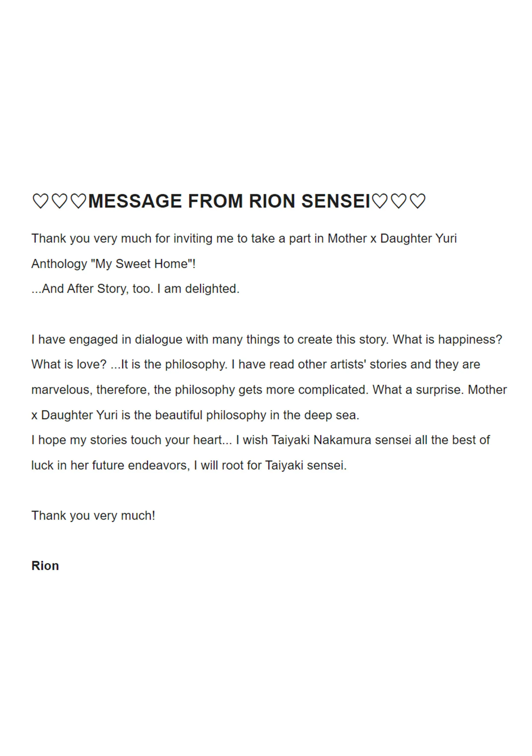532x756 pixels.
Task: Click the words 'I hope my stories touch your heart'
Action: tap(127, 440)
